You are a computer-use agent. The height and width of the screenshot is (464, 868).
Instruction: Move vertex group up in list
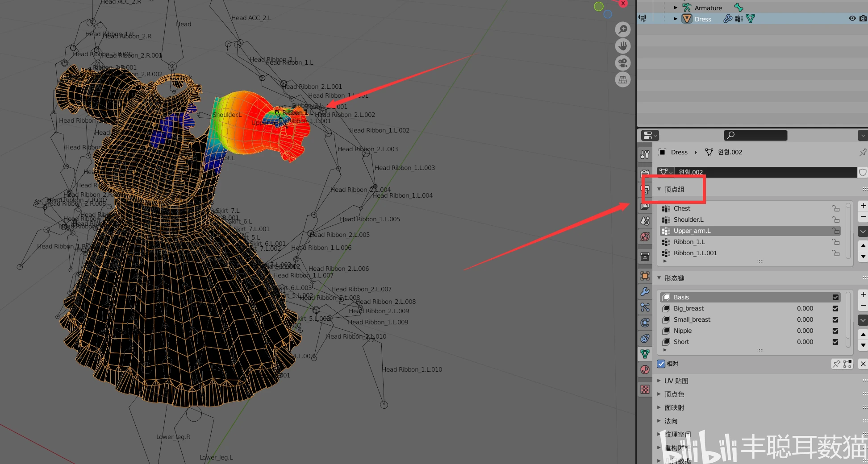click(863, 245)
